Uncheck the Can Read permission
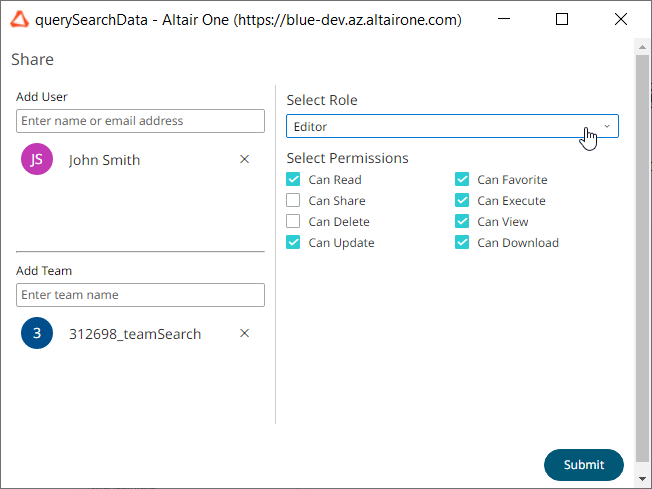Viewport: 652px width, 489px height. tap(293, 180)
